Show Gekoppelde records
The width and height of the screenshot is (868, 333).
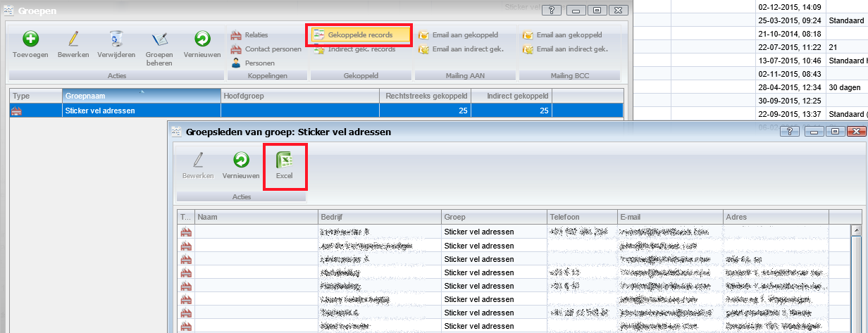click(359, 34)
